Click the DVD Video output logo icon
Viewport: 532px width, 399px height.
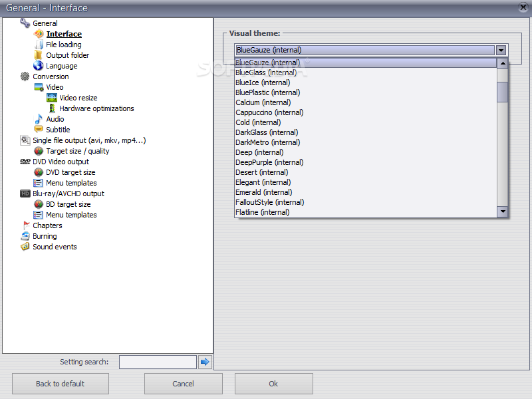coord(25,162)
